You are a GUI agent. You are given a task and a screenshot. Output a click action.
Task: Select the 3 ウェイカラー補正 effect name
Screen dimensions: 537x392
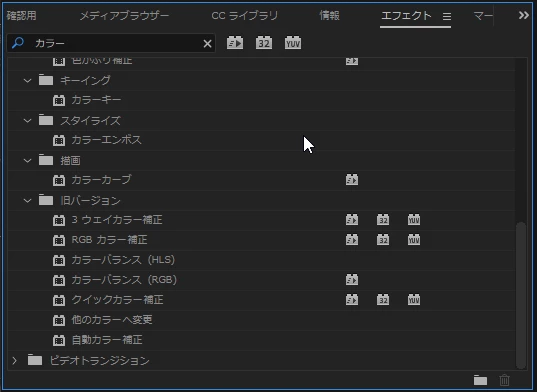pos(117,220)
